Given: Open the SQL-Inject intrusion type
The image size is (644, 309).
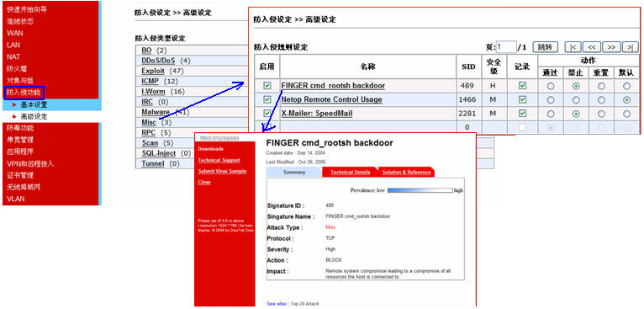Looking at the screenshot, I should click(159, 153).
